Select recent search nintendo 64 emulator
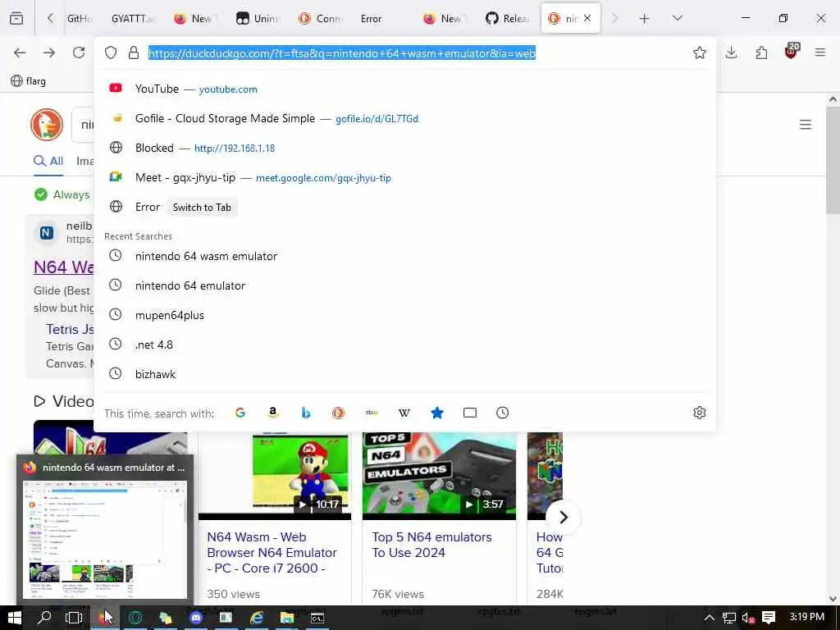Screen dimensions: 840x630 pos(404,285)
